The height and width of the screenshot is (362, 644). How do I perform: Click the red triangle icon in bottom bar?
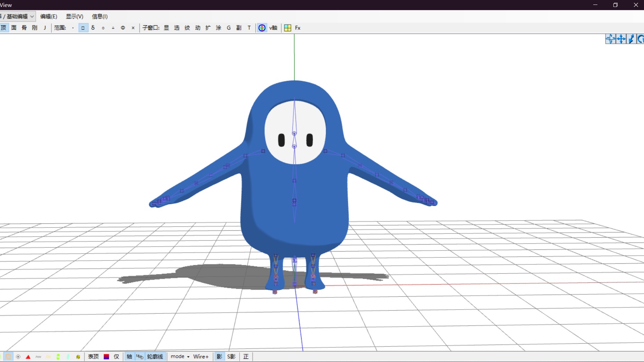28,357
